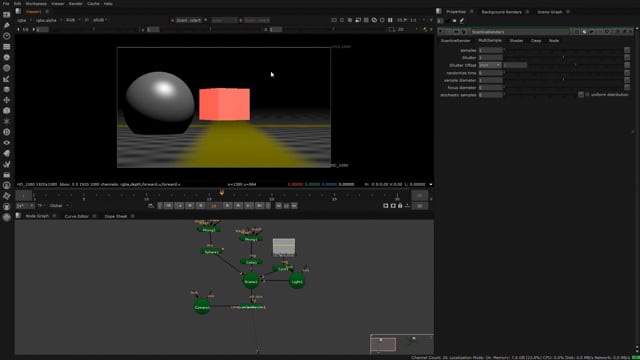Open the rgba channel layer dropdown

[24, 20]
